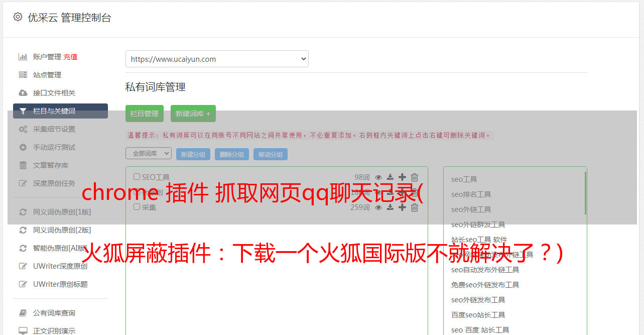Viewport: 644px width, 335px height.
Task: Select keyword '站长seo工具 软件' in right list
Action: pos(479,240)
